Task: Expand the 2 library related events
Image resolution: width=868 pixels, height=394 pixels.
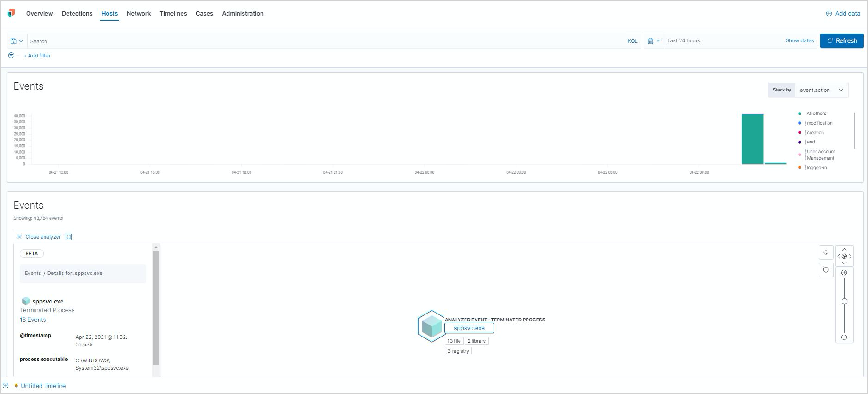Action: point(477,341)
